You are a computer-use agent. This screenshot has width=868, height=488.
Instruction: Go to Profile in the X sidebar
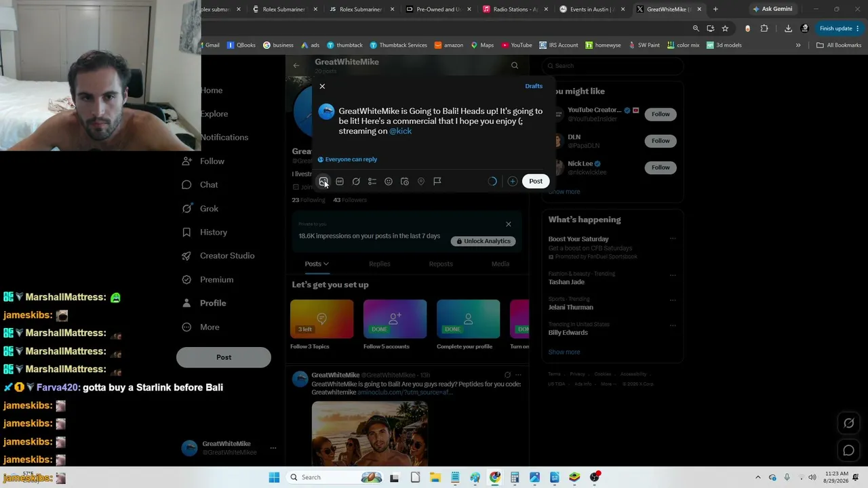point(204,303)
